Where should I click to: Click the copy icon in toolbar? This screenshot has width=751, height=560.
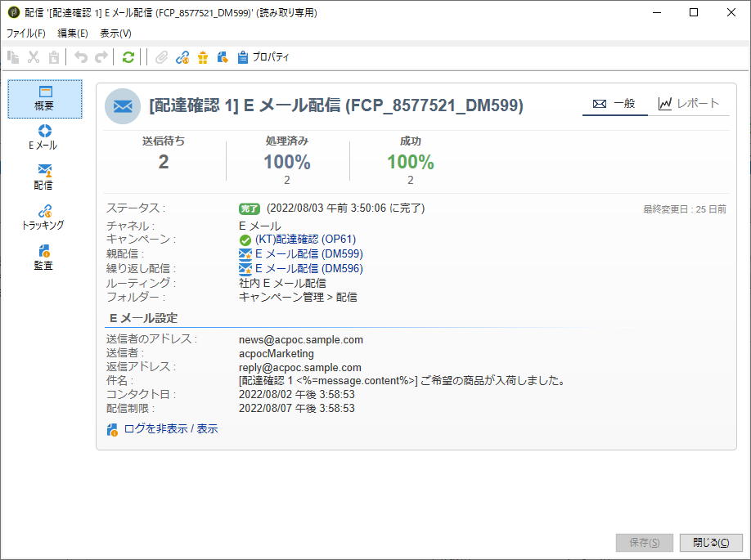pos(13,57)
